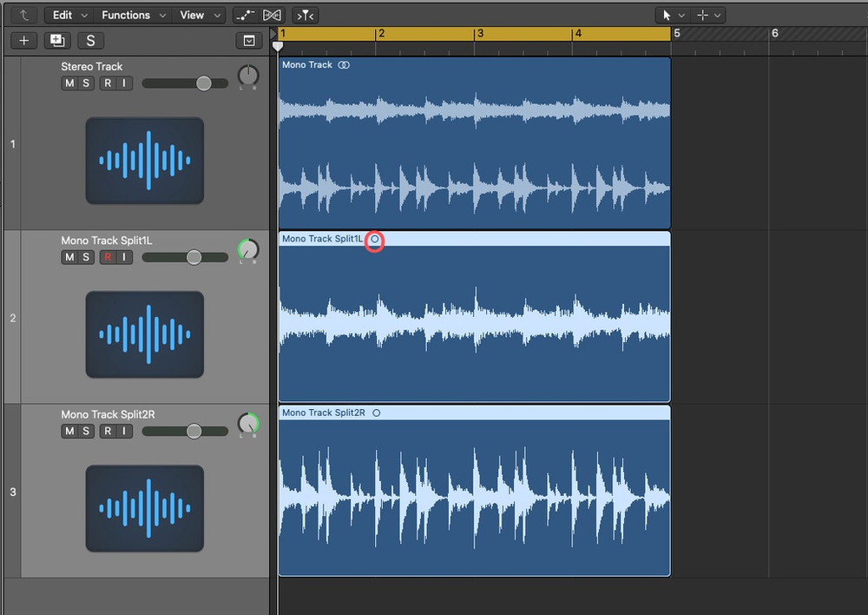The height and width of the screenshot is (615, 868).
Task: Toggle the Show Automation icon in the toolbar
Action: click(x=246, y=14)
